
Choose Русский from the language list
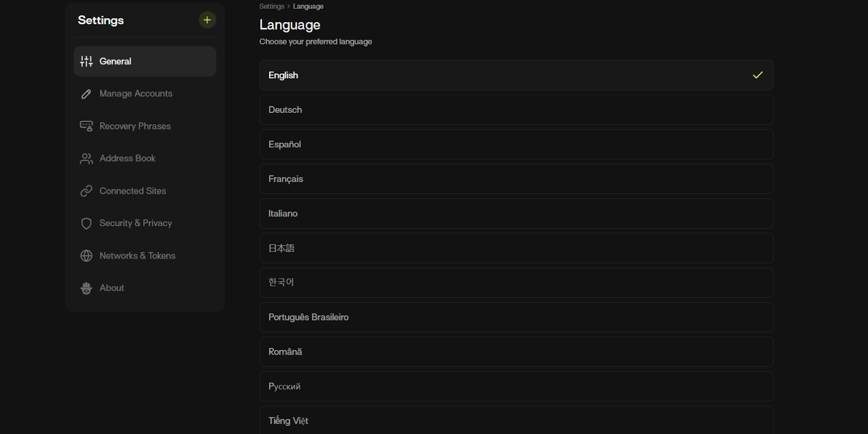coord(515,386)
